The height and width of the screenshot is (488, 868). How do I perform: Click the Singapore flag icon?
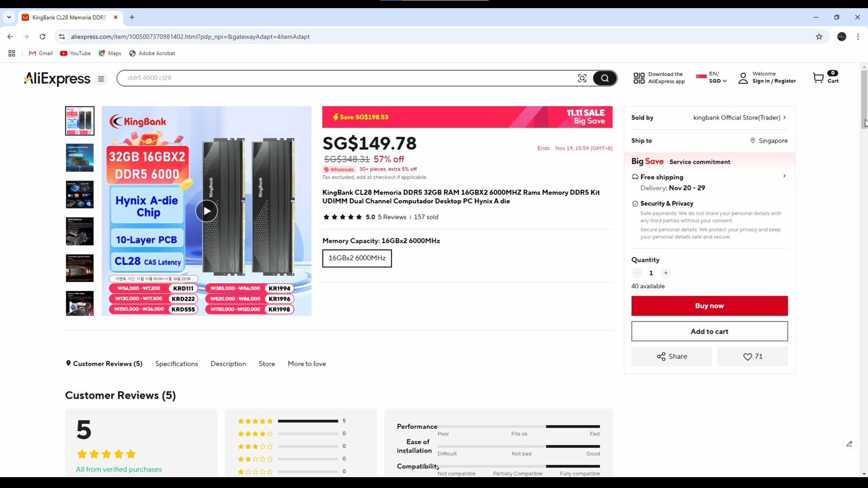[701, 76]
